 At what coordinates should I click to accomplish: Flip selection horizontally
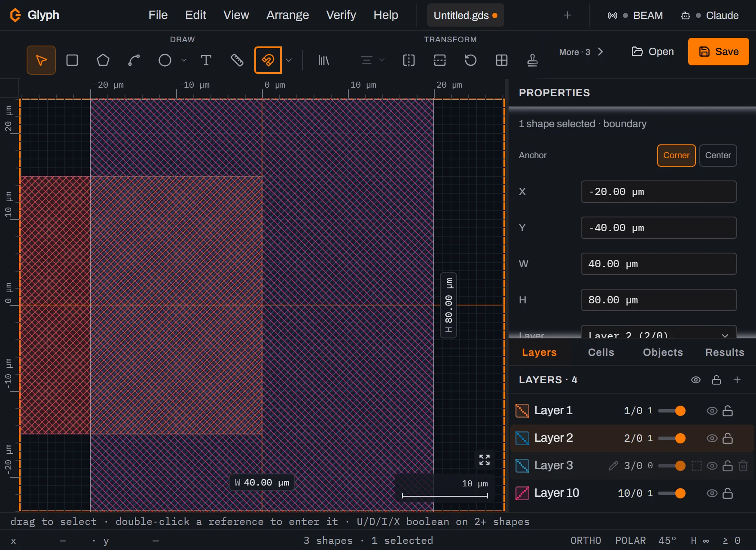click(x=409, y=60)
